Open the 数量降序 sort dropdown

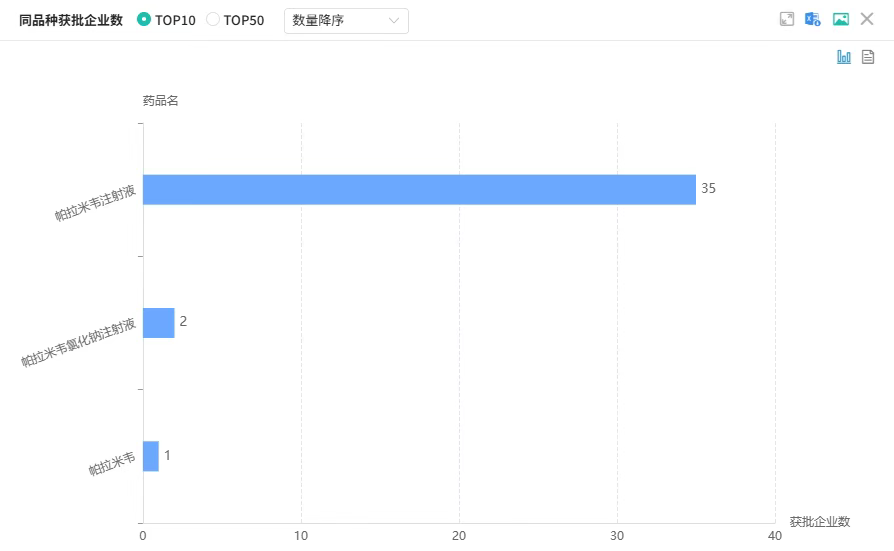coord(346,20)
